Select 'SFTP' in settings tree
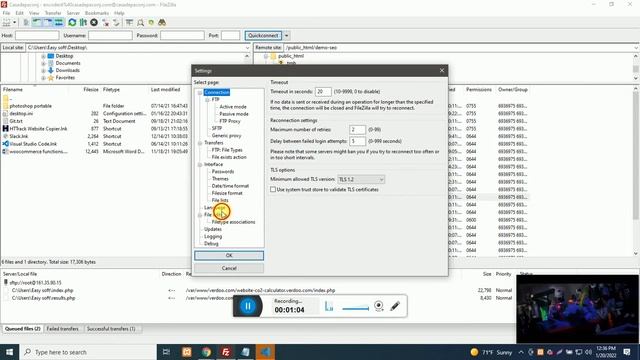This screenshot has width=640, height=360. point(217,128)
